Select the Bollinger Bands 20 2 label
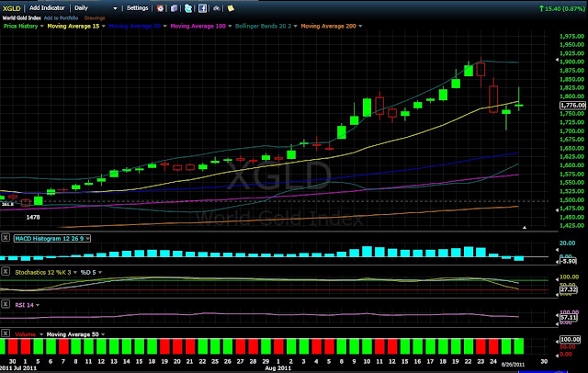Viewport: 588px width, 373px height. click(x=264, y=26)
